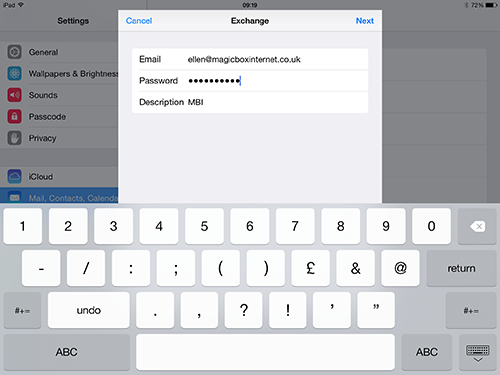Open symbols with right #+= key

[x=471, y=310]
